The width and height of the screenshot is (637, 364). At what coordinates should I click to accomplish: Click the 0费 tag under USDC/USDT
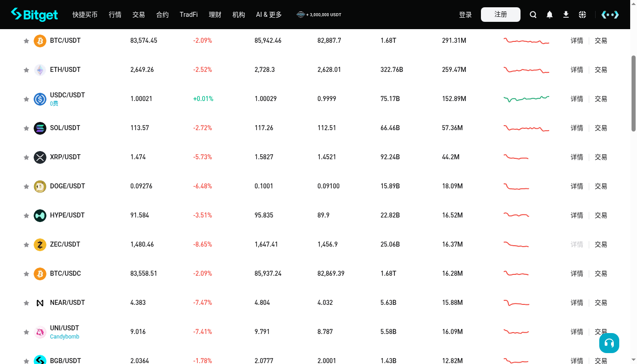tap(54, 104)
